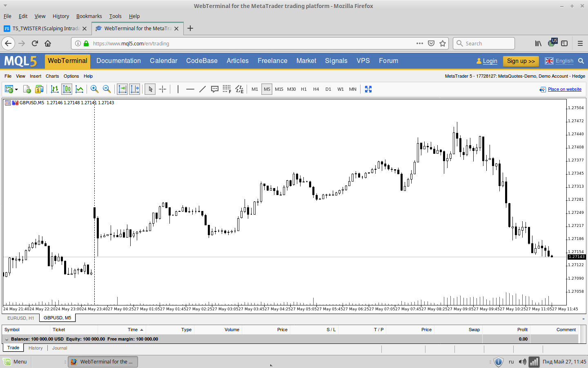Zoom out on the chart

107,89
